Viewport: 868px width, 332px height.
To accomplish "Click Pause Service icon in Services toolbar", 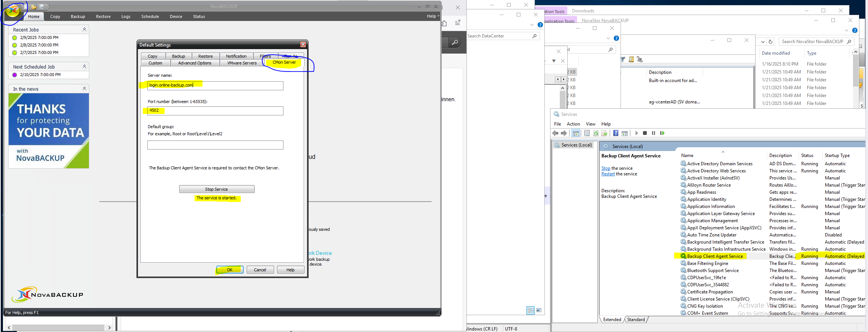I will [654, 133].
